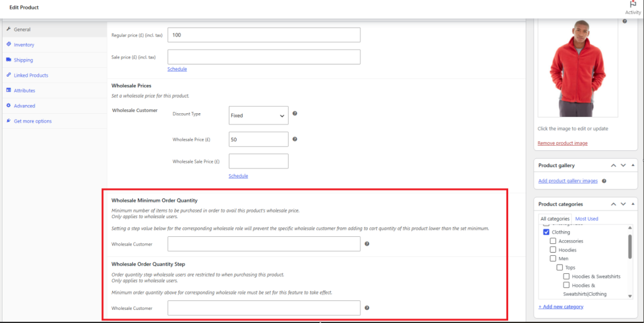
Task: Select the Attributes tab icon
Action: 9,90
